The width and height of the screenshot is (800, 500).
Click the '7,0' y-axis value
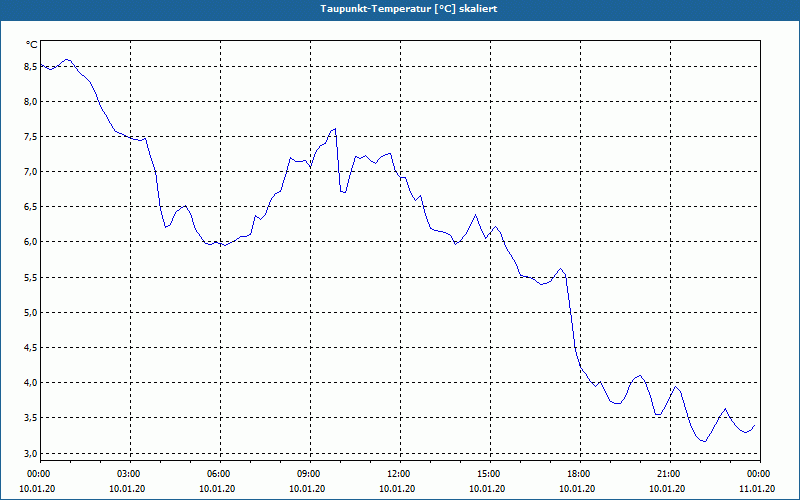(31, 172)
